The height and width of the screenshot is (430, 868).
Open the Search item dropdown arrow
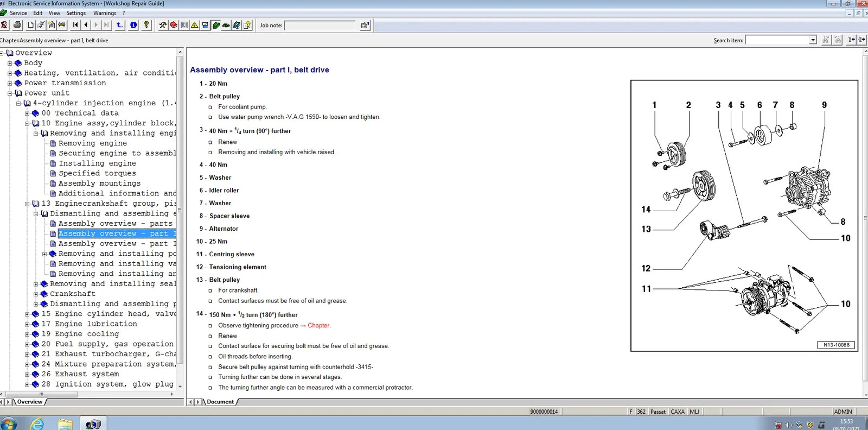[813, 40]
